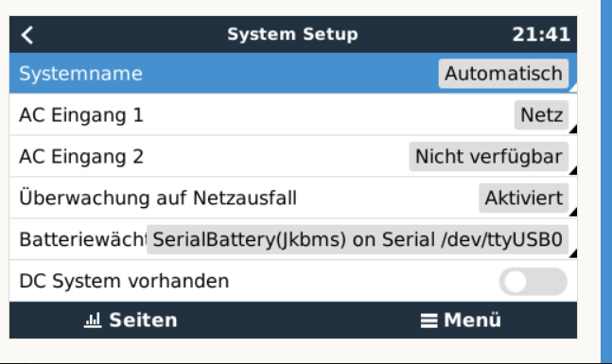
Task: Open AC Eingang 2 Nicht verfügbar selector
Action: coord(489,156)
